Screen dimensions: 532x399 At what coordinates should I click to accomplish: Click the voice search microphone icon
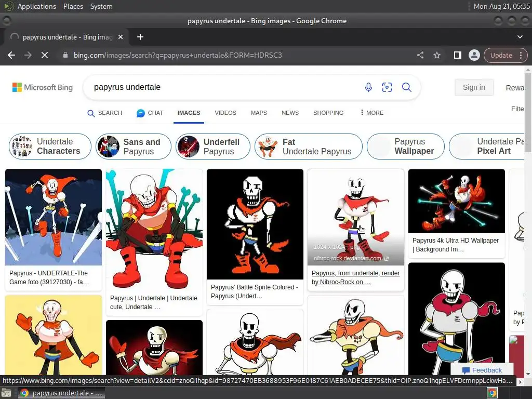tap(368, 87)
